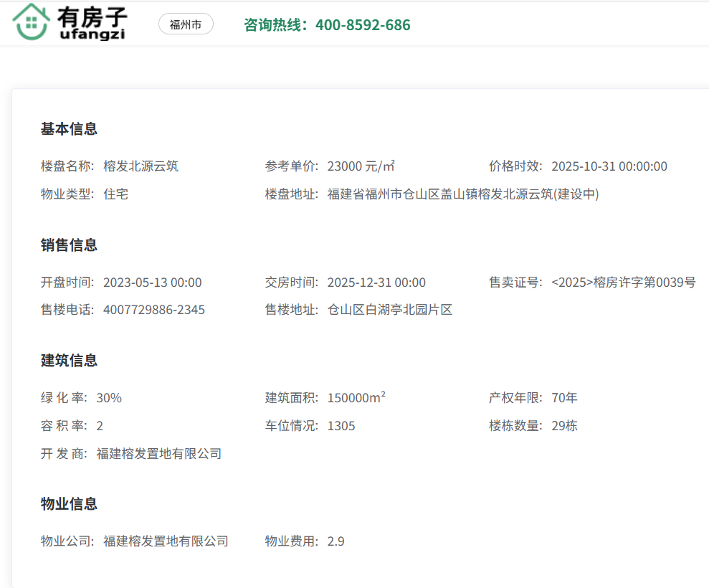Click the property address in 仓山区盖山镇

462,194
